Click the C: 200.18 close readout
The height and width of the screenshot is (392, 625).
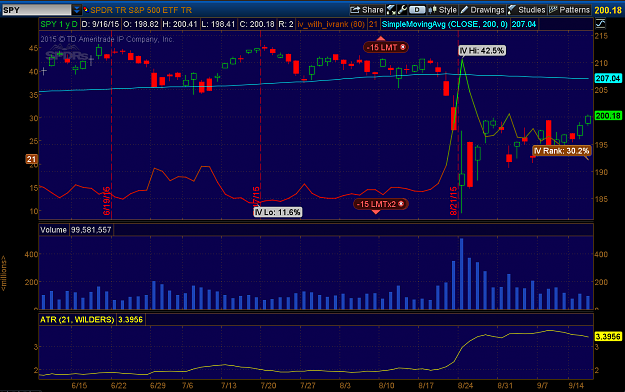click(x=257, y=24)
